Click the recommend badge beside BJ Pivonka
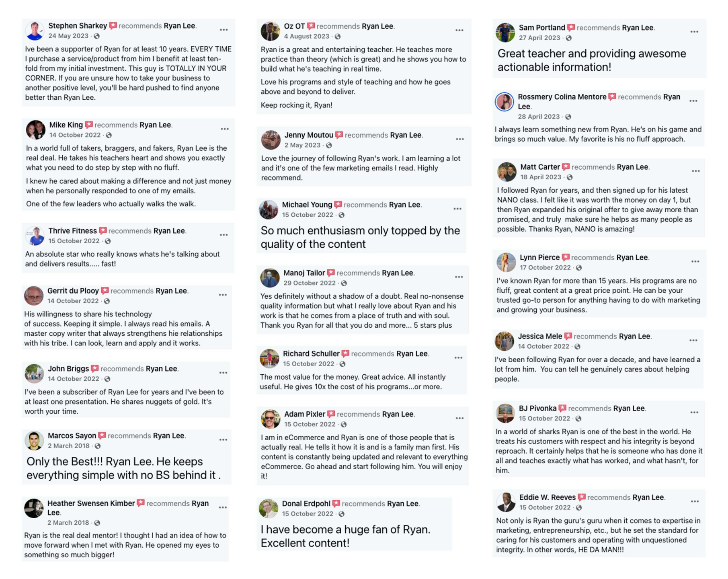The image size is (728, 579). click(x=562, y=409)
